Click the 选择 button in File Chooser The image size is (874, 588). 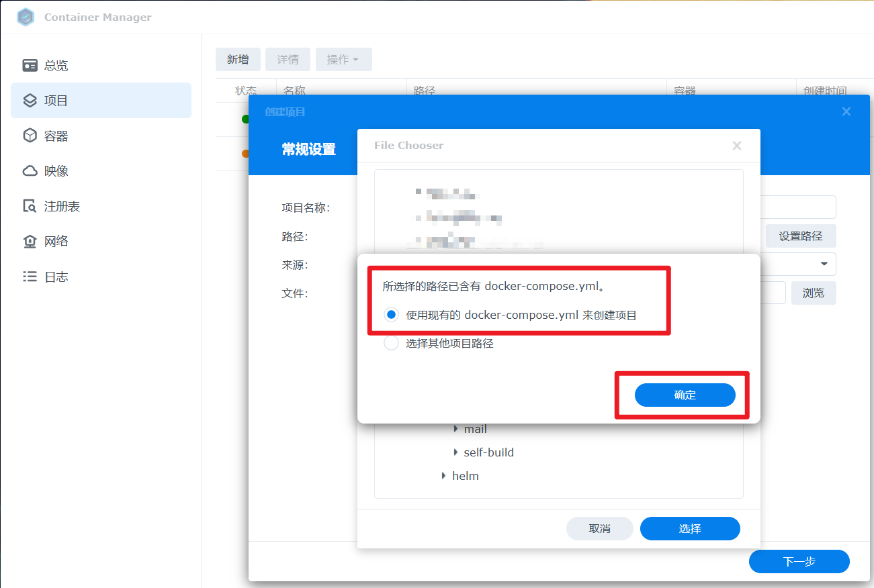(690, 529)
